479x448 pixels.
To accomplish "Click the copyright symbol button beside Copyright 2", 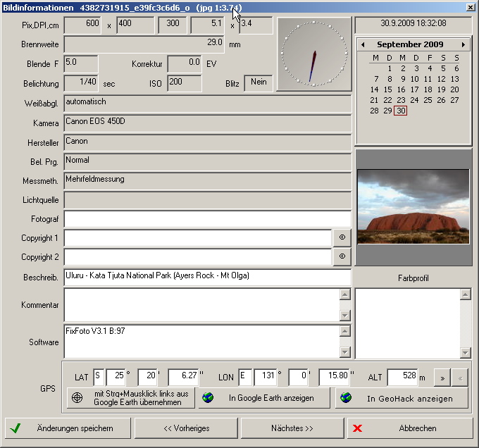I will pos(342,256).
